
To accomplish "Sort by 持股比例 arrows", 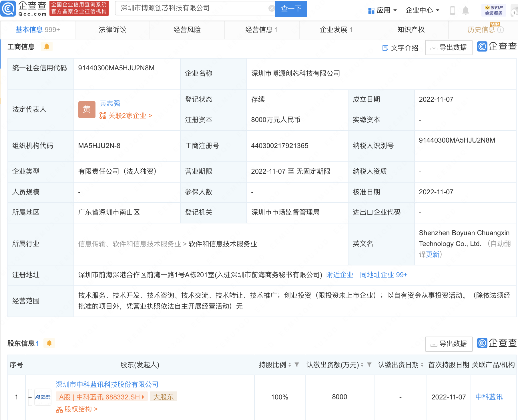I will 290,365.
